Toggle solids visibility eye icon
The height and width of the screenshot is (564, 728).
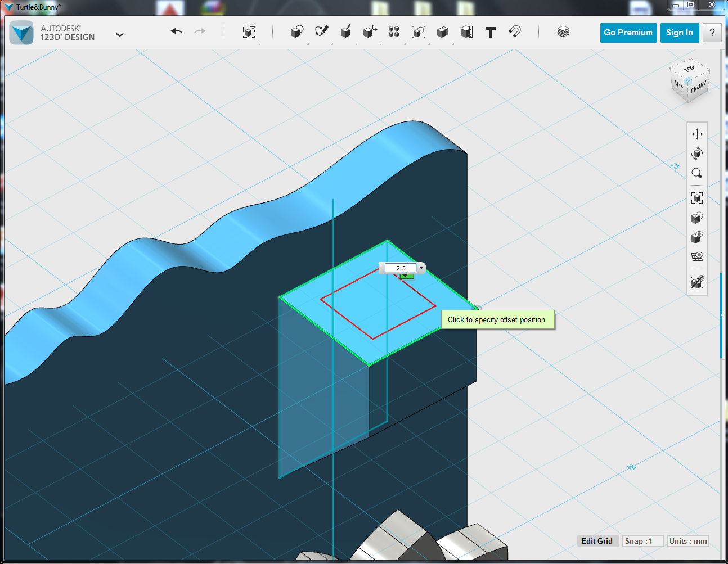click(697, 237)
